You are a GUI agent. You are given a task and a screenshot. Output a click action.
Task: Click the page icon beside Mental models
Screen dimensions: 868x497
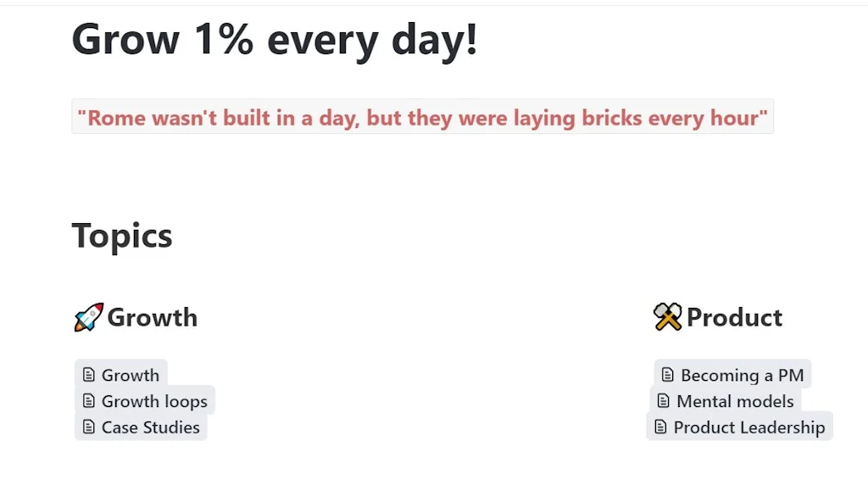[x=664, y=401]
